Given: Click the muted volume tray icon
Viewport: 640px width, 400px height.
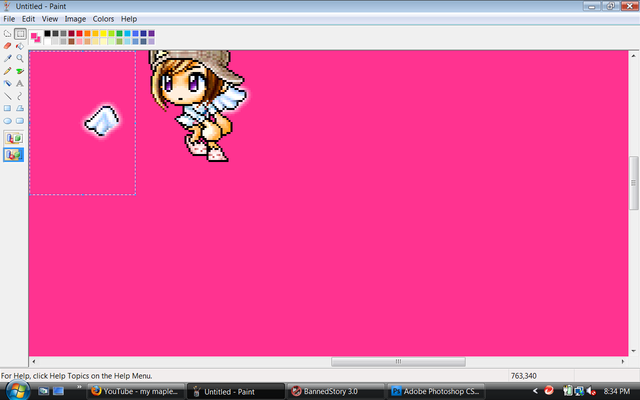Looking at the screenshot, I should (591, 391).
